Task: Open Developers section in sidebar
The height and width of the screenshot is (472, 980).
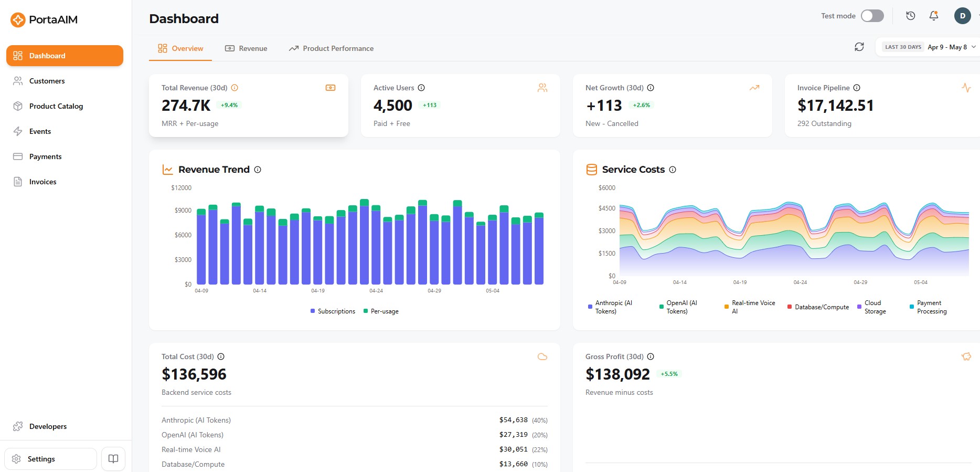Action: tap(65, 426)
